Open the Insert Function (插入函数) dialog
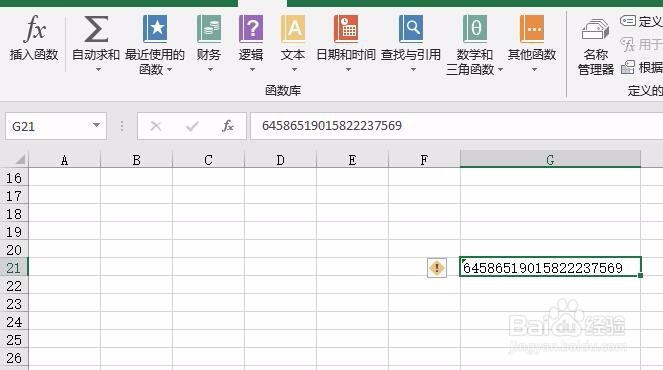Viewport: 663px width, 370px height. [34, 38]
